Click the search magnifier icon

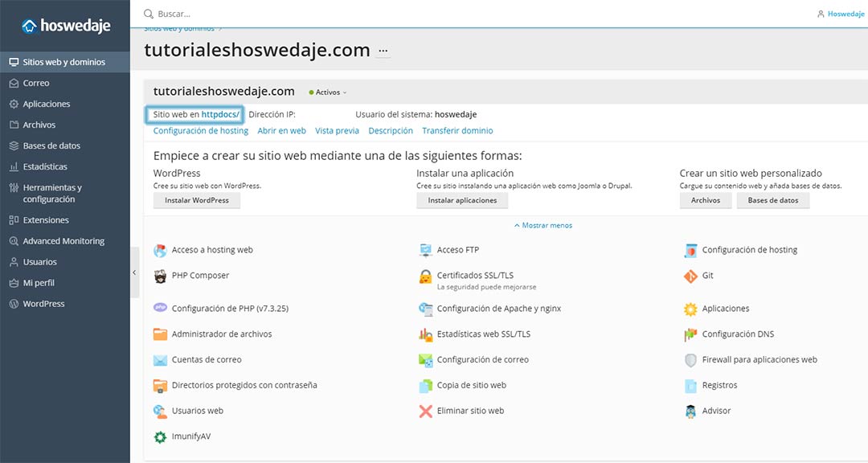click(x=149, y=14)
